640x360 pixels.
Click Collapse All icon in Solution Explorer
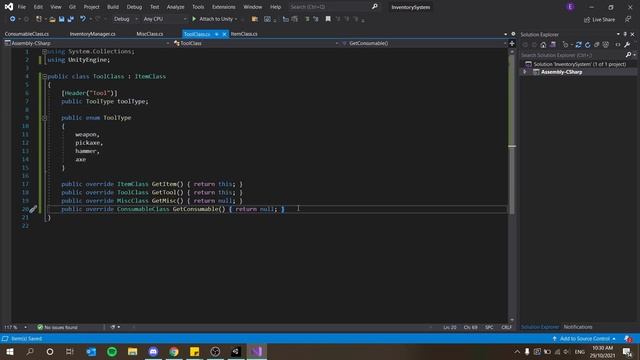pos(597,45)
